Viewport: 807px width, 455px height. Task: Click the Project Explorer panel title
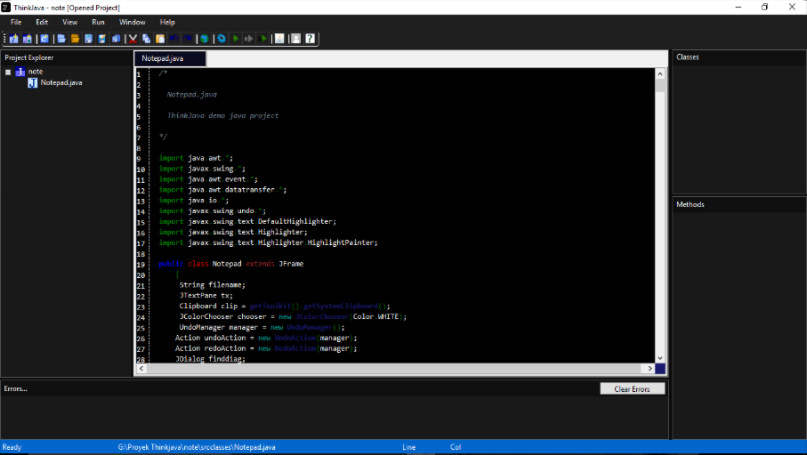[x=29, y=58]
